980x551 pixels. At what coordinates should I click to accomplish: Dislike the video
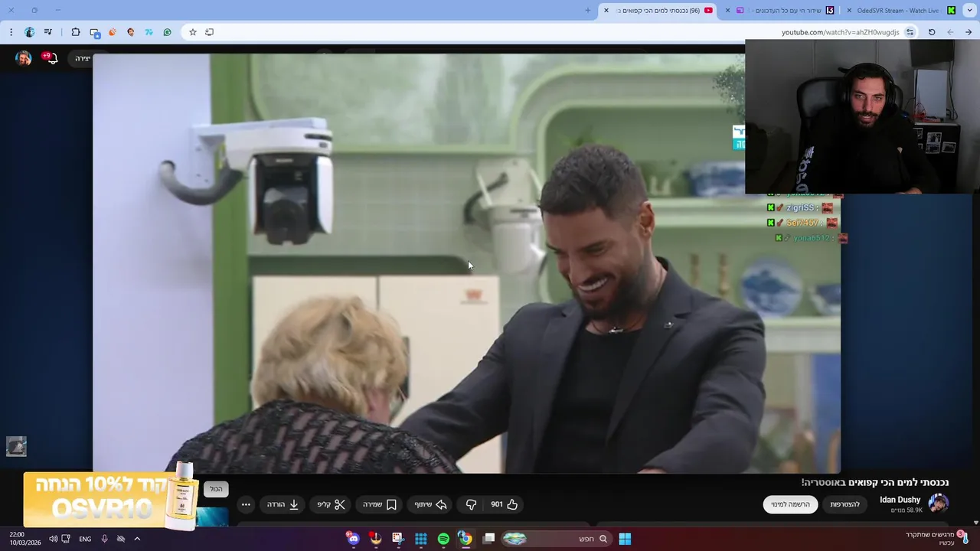coord(471,504)
